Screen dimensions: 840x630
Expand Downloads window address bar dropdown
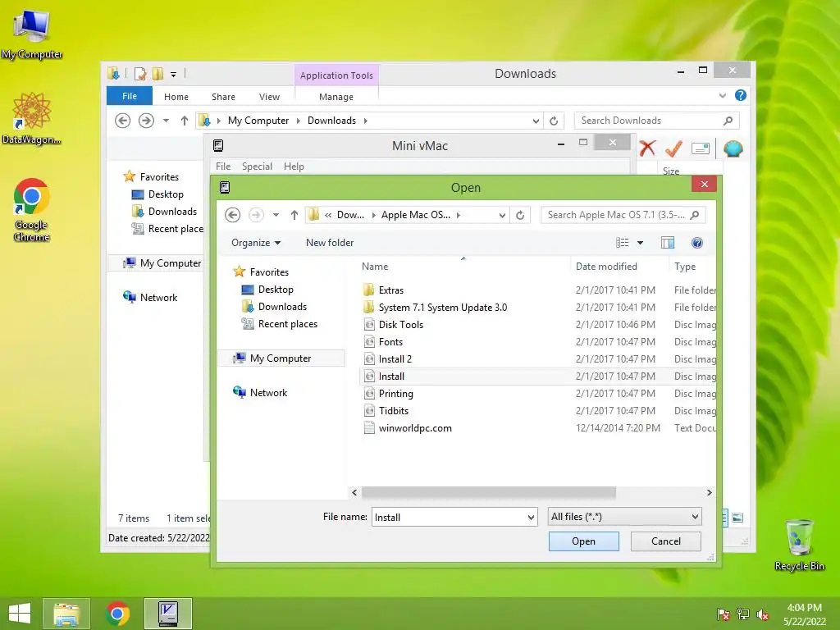536,121
